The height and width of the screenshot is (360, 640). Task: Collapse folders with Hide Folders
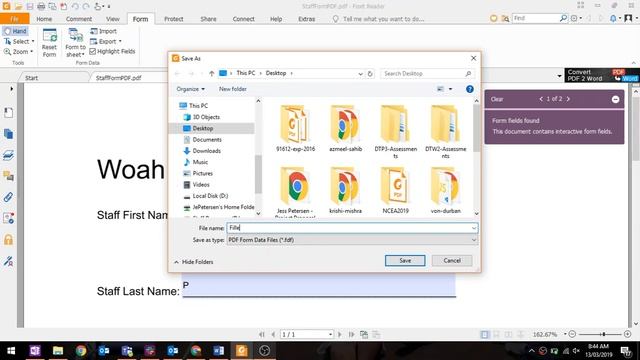[x=193, y=262]
